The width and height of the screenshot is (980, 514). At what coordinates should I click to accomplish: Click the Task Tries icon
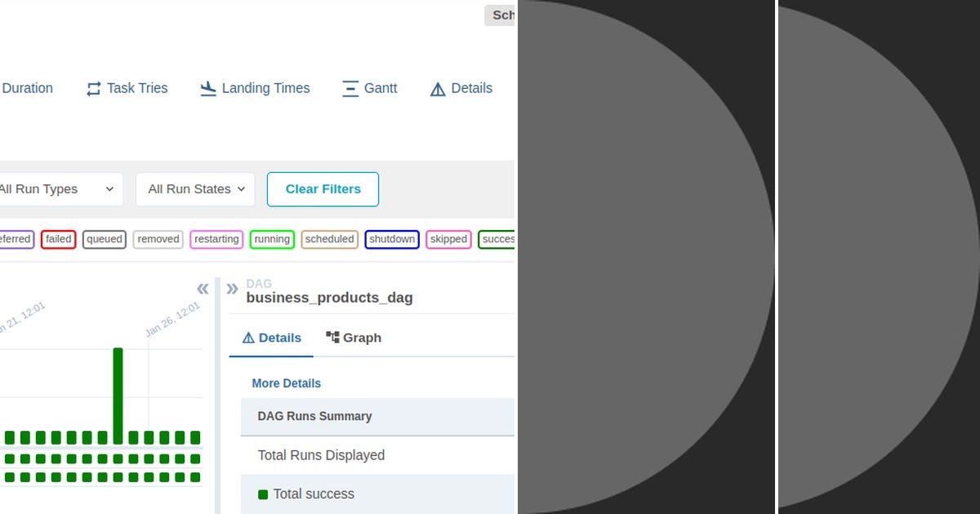pyautogui.click(x=93, y=88)
